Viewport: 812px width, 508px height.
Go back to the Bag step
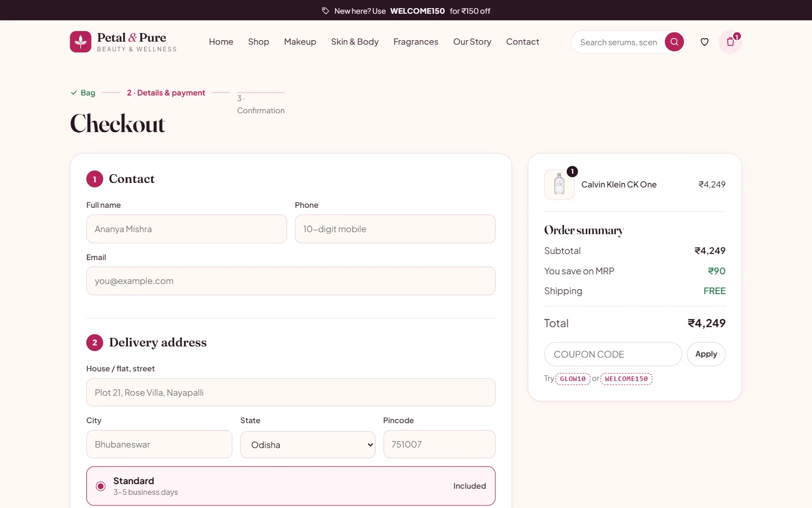[x=83, y=92]
